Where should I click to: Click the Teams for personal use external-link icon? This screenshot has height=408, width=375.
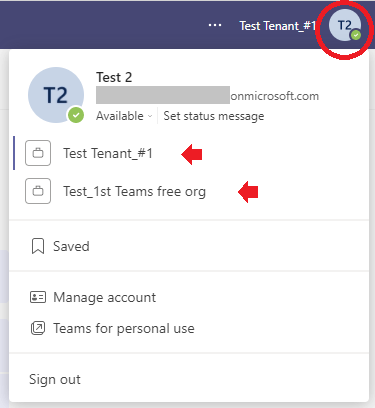(38, 328)
